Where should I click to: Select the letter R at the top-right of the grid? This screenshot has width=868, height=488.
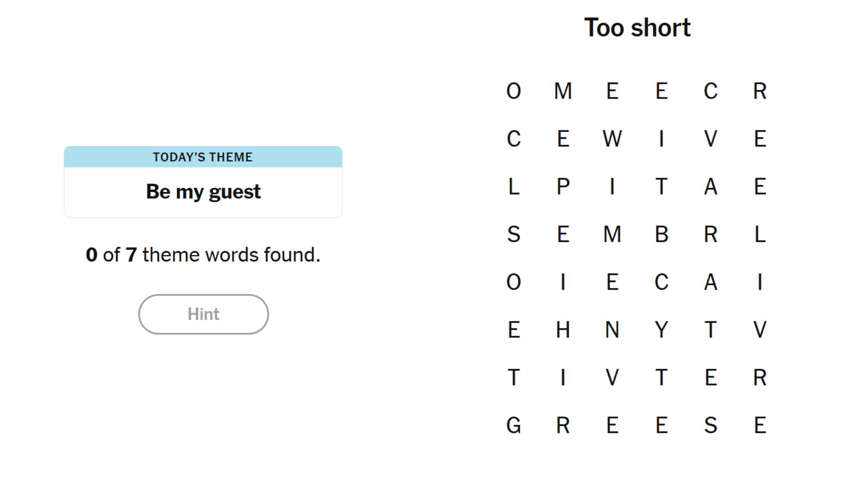coord(760,92)
